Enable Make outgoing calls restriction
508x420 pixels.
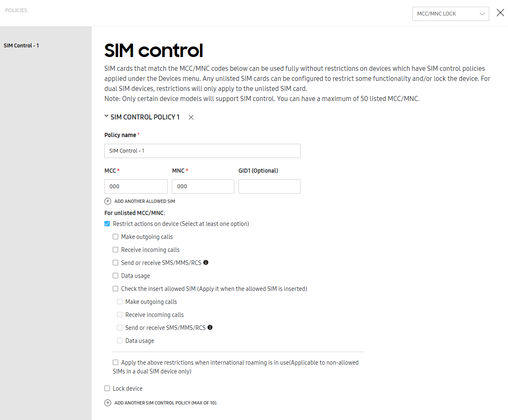click(116, 236)
